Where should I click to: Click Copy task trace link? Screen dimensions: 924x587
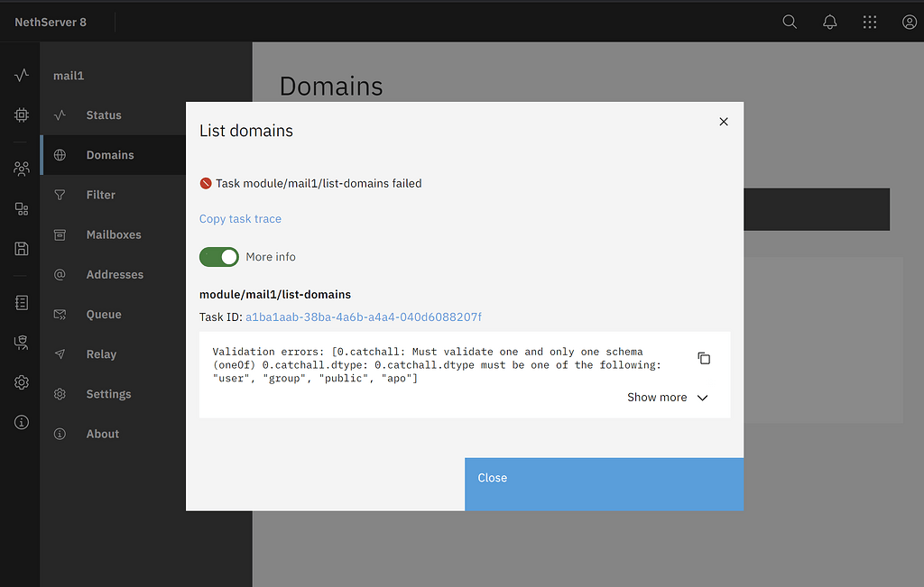coord(240,218)
